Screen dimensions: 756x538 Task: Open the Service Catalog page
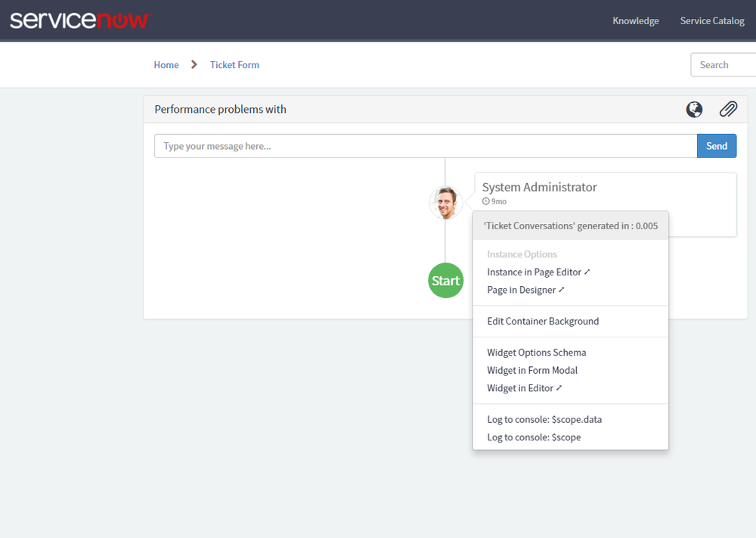point(712,20)
